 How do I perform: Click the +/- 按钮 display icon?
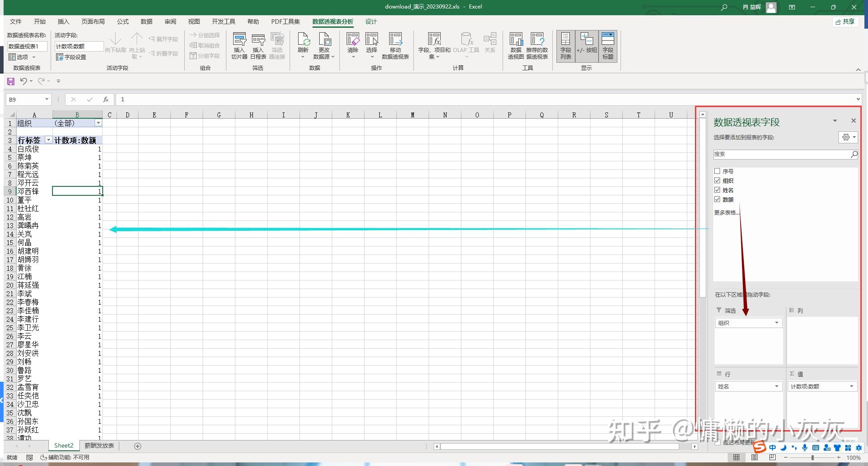pos(587,45)
